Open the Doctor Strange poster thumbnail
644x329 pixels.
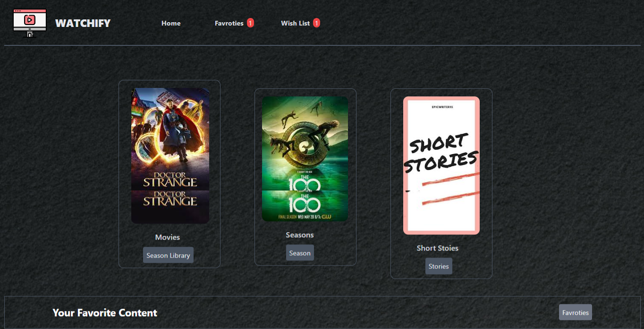point(170,156)
